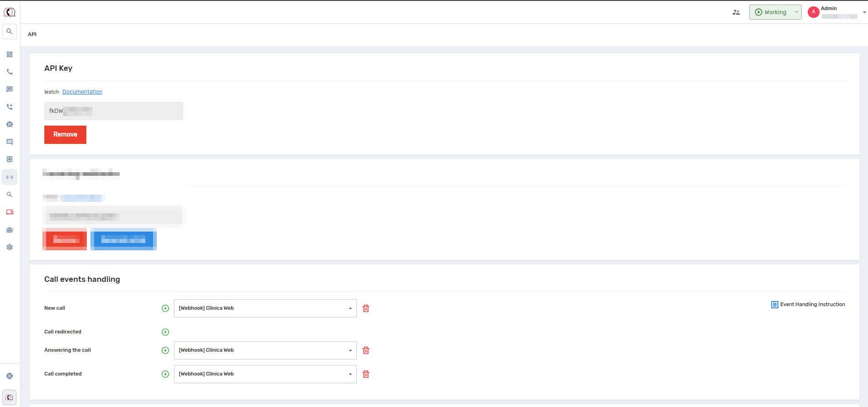Open the Documentation link
The height and width of the screenshot is (407, 868).
[x=82, y=92]
